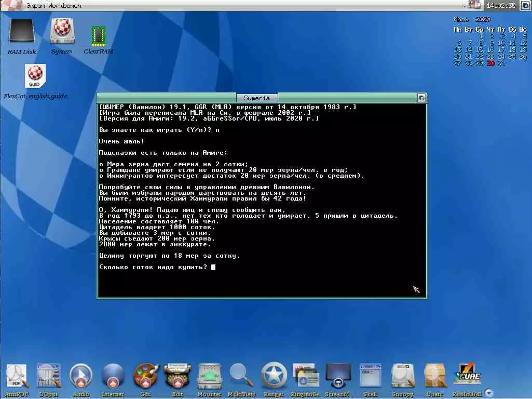532x399 pixels.
Task: Click day 15 in the calendar
Action: (480, 49)
